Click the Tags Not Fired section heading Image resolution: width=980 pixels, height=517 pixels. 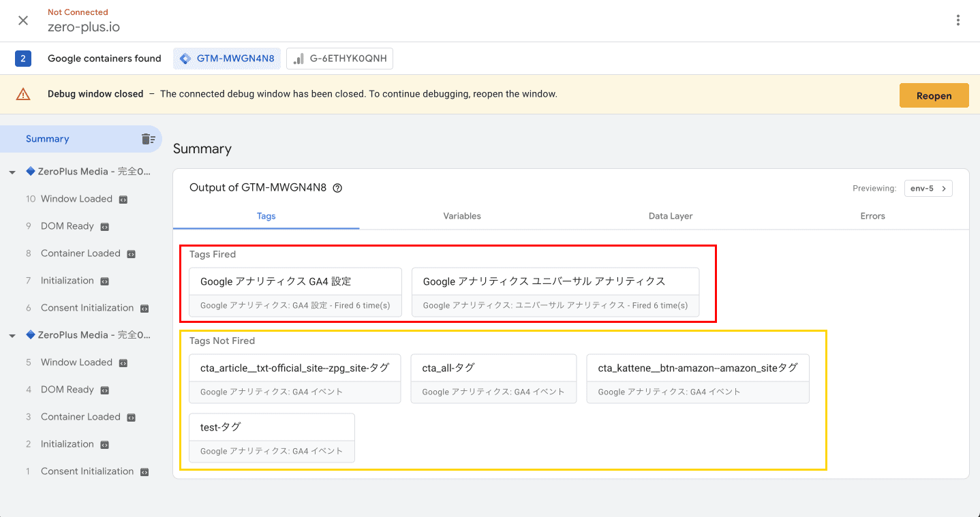click(x=222, y=341)
